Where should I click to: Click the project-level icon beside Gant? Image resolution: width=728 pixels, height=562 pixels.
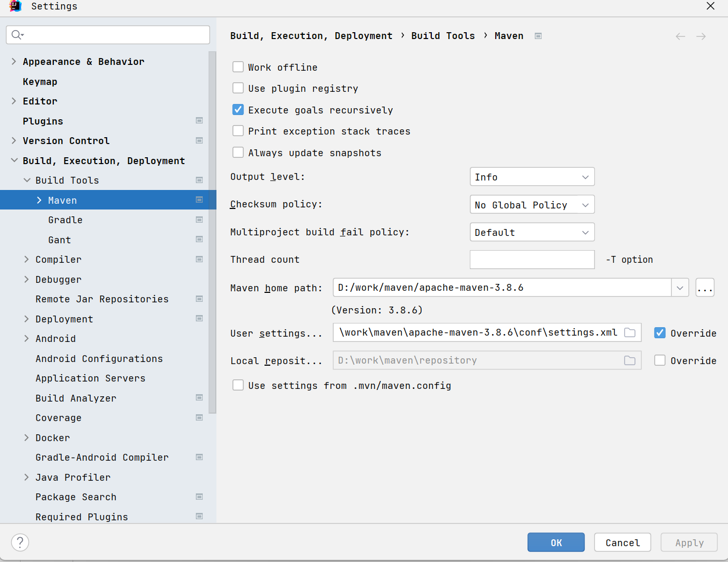point(199,240)
